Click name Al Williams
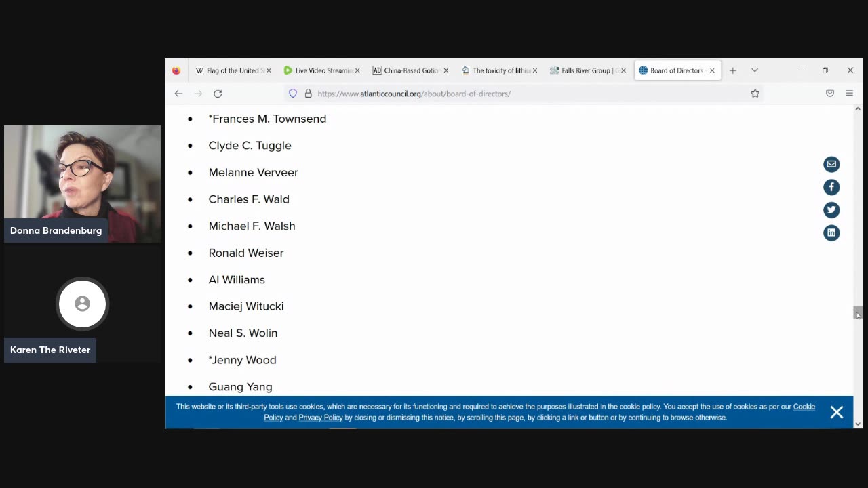 click(237, 279)
